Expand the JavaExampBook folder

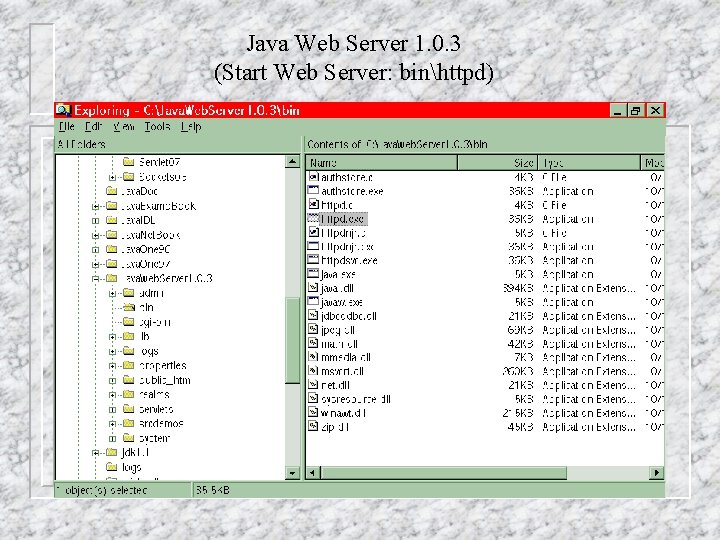click(96, 206)
